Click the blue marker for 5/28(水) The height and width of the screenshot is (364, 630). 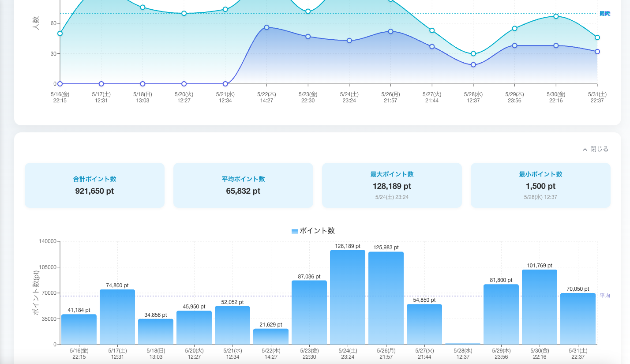472,64
